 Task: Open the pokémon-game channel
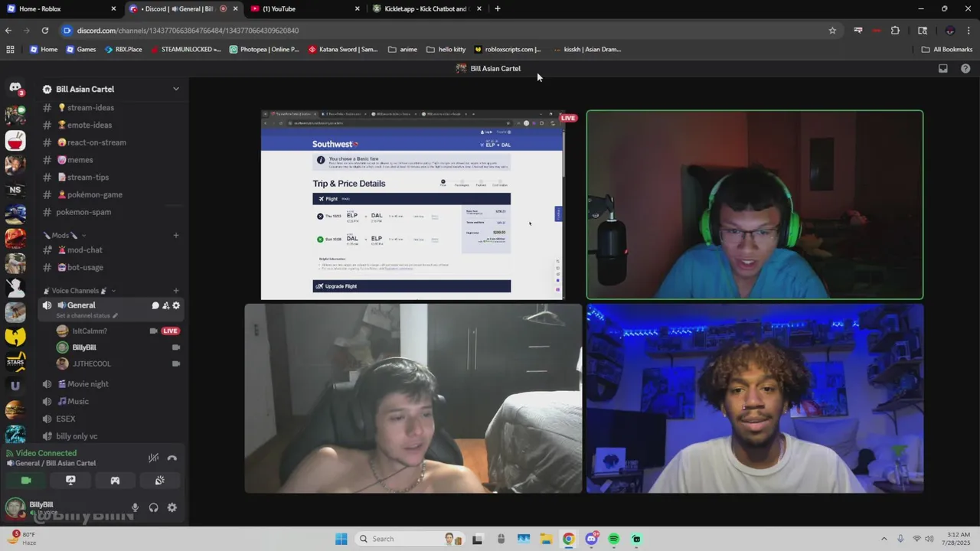click(110, 194)
